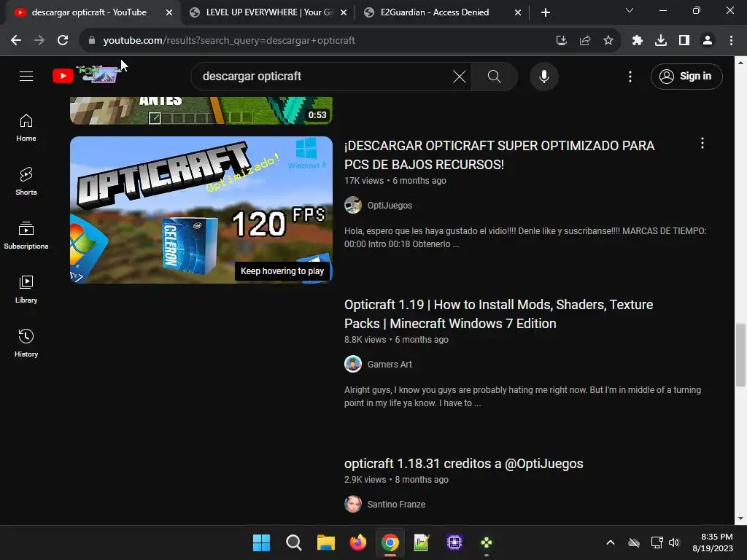
Task: Launch Firefox from the taskbar
Action: point(357,542)
